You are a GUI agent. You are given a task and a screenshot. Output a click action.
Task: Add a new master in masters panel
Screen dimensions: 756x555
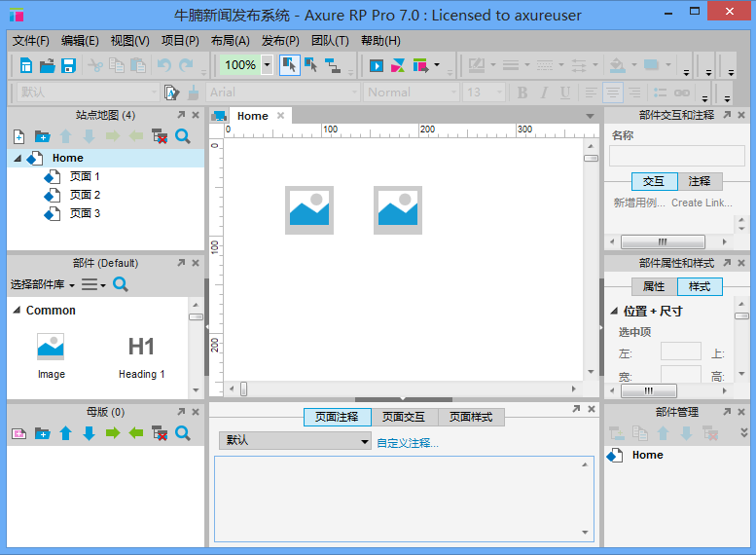[18, 433]
